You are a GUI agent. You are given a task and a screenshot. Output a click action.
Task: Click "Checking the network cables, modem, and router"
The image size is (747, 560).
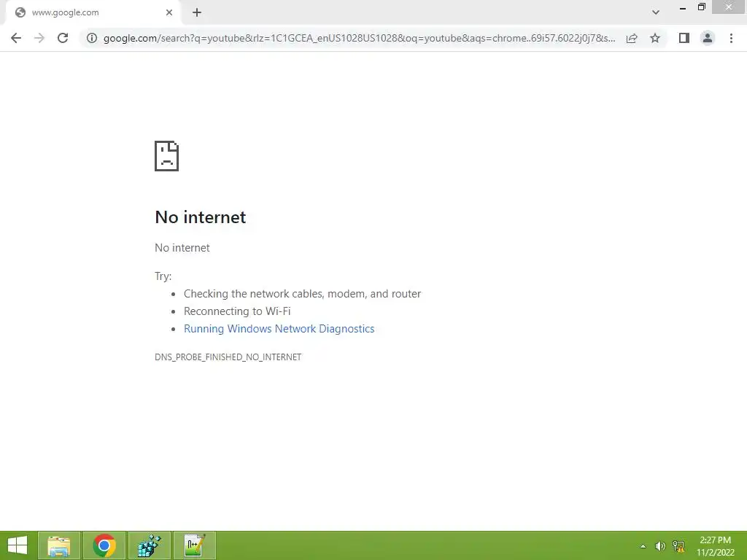pyautogui.click(x=303, y=294)
